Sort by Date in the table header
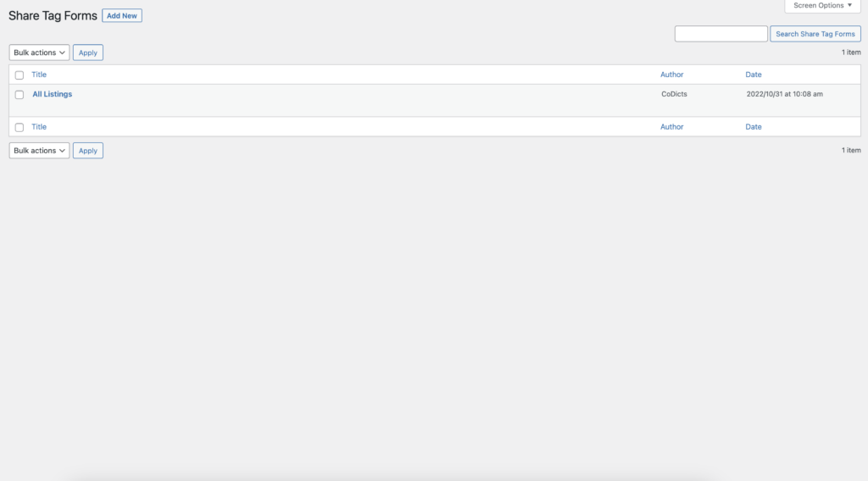 click(x=754, y=75)
